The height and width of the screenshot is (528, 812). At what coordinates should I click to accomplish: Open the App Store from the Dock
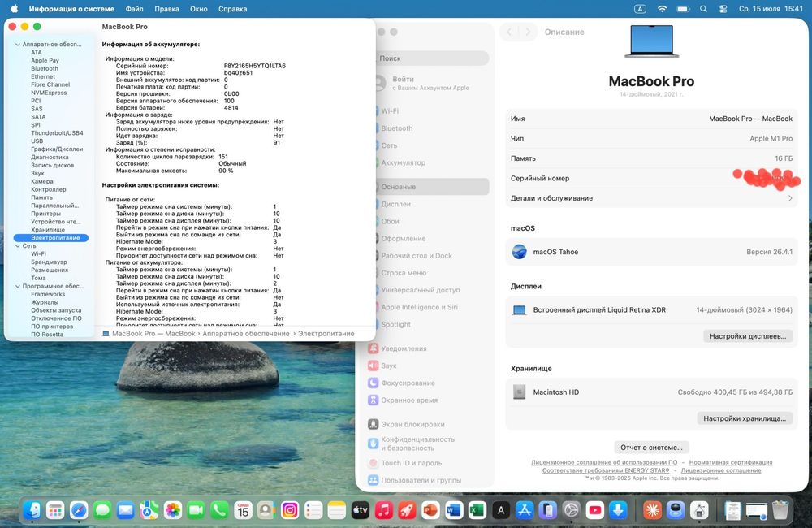point(524,510)
